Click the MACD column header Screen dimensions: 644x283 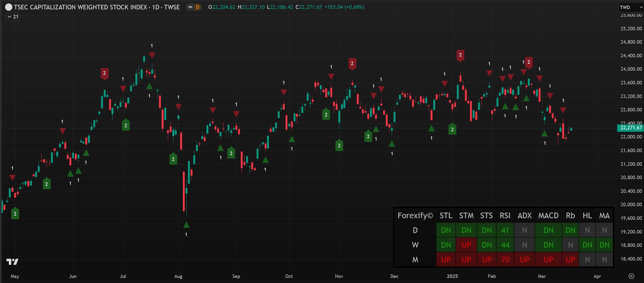tap(548, 216)
